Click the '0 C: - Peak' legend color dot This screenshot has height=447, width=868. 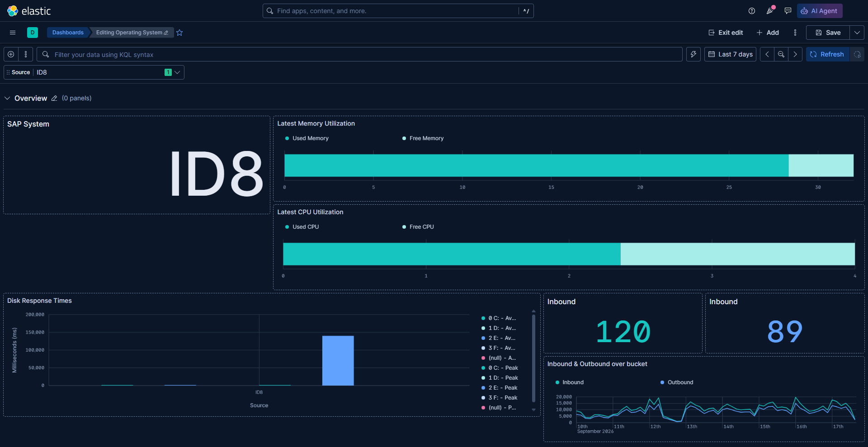click(483, 368)
